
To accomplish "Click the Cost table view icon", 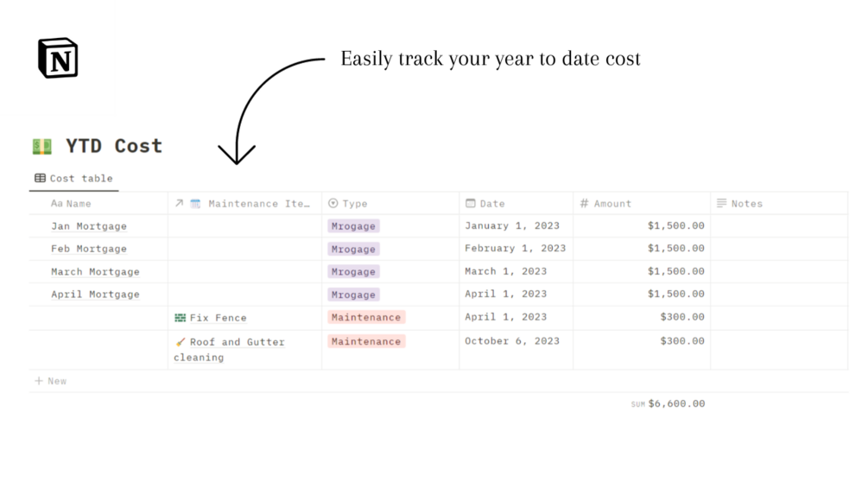I will coord(40,178).
